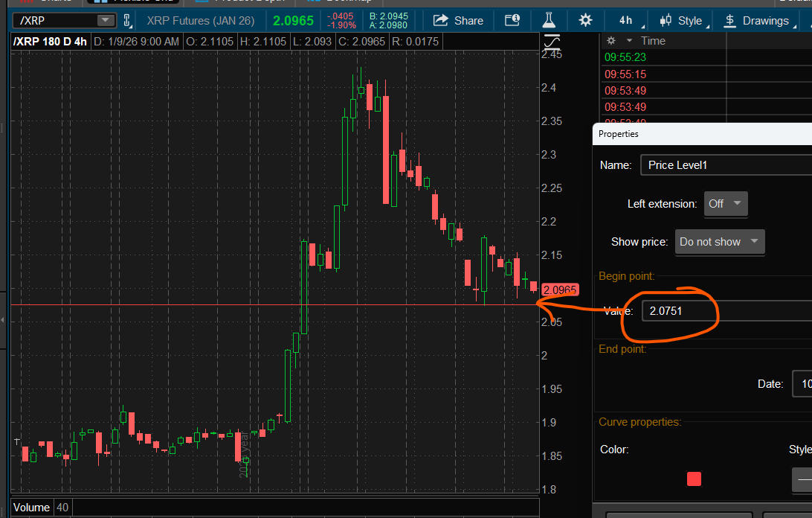The image size is (812, 518).
Task: Open the /XRP symbol dropdown arrow
Action: pyautogui.click(x=105, y=20)
